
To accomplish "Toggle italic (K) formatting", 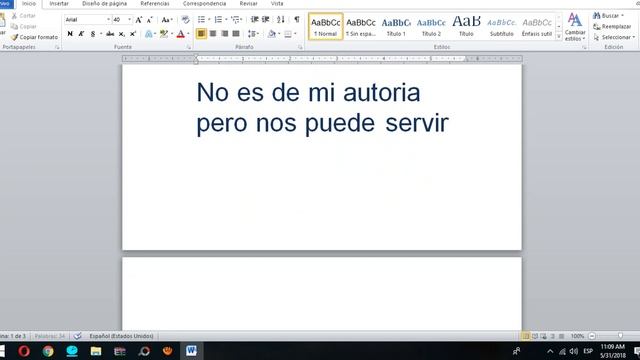I will coord(81,34).
